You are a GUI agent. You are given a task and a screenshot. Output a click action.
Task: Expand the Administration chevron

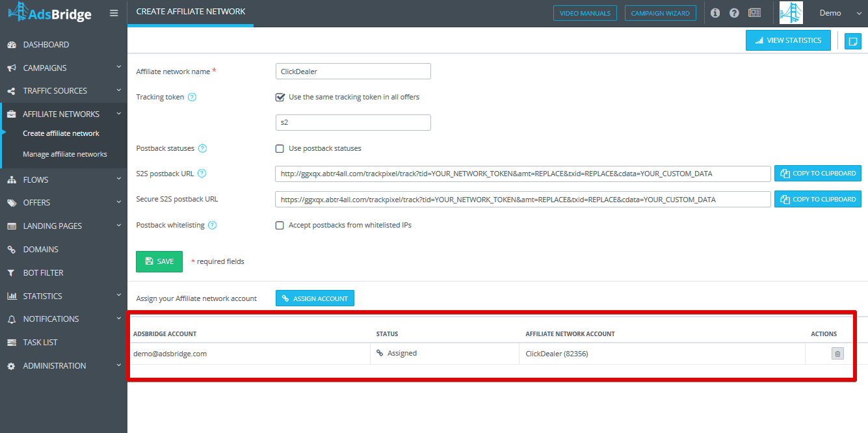coord(119,365)
